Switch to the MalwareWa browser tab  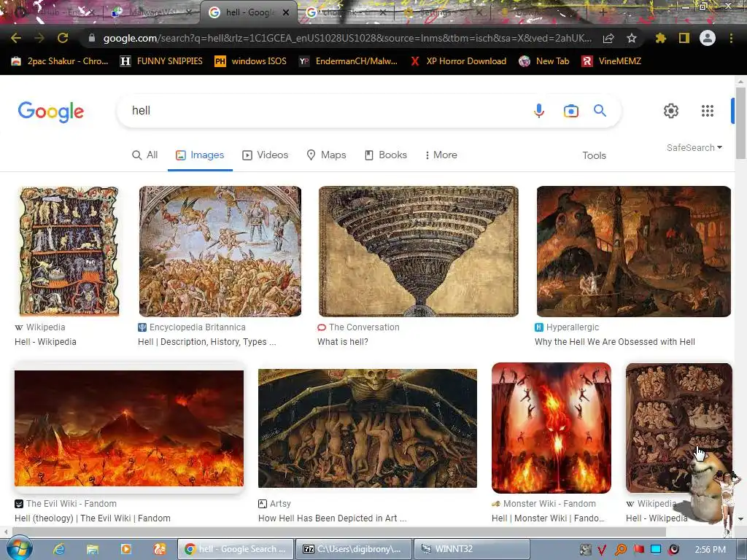click(x=150, y=12)
